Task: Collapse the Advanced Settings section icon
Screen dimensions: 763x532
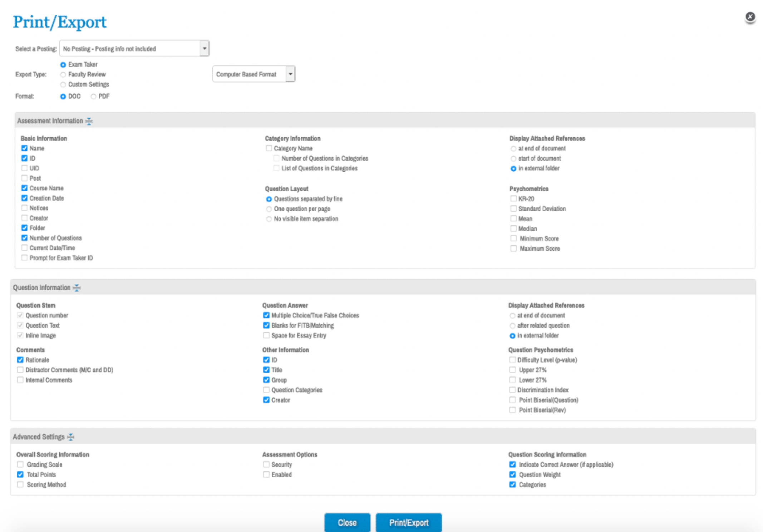Action: click(71, 437)
